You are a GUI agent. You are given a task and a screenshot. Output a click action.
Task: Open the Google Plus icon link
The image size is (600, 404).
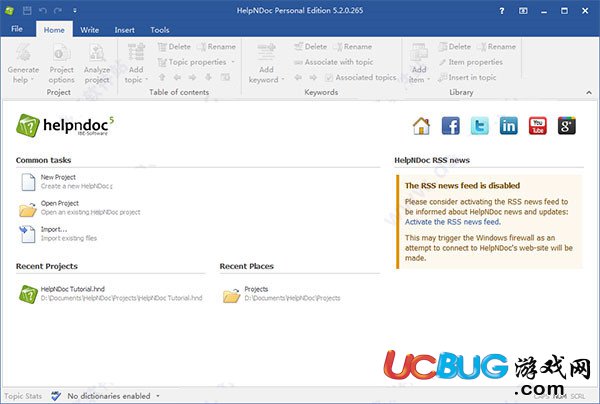(x=567, y=125)
